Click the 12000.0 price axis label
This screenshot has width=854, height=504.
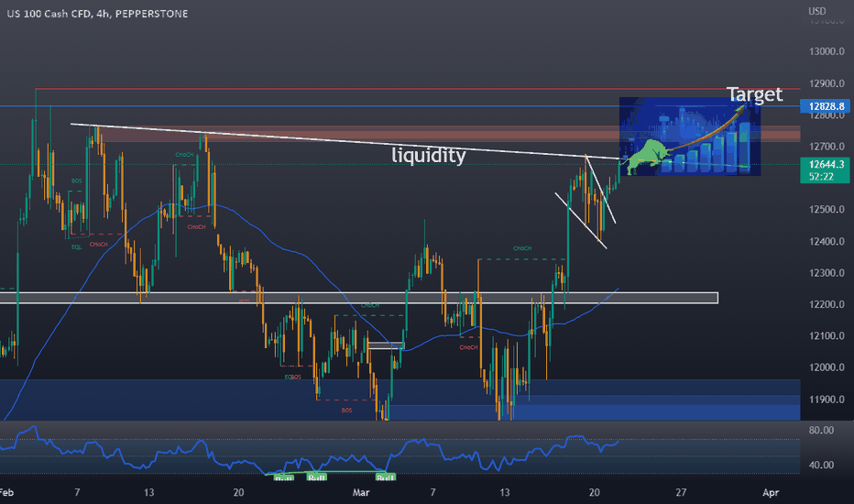(x=827, y=367)
